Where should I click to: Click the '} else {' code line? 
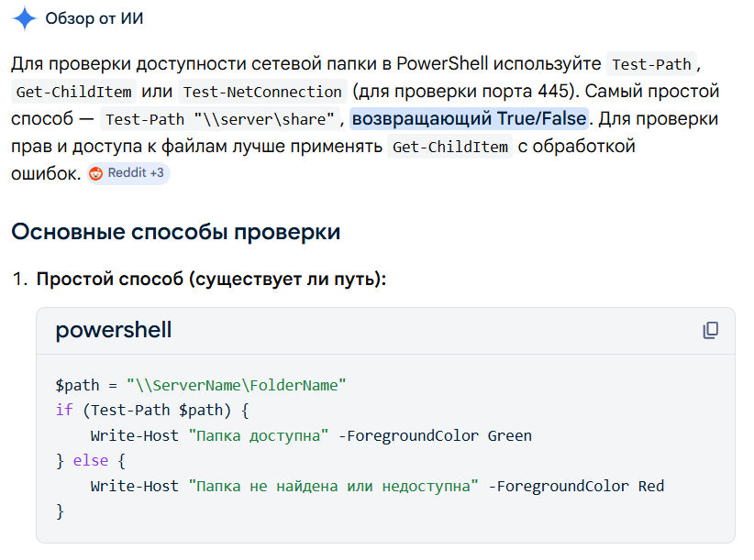pyautogui.click(x=91, y=461)
